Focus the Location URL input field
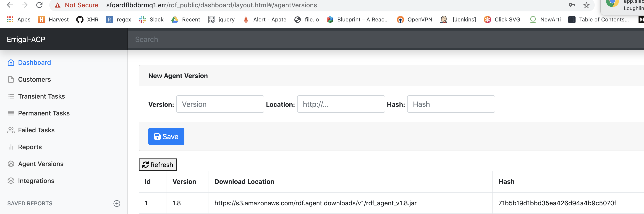Screen dimensions: 644x214 click(341, 104)
